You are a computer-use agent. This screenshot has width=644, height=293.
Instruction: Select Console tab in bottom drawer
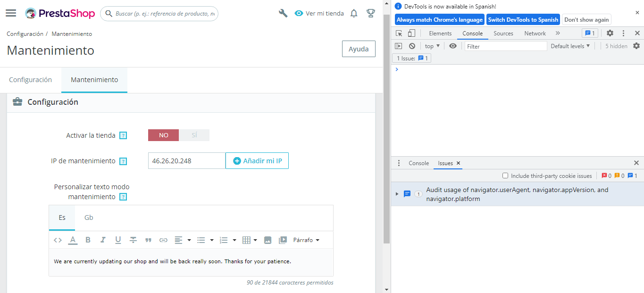(419, 163)
